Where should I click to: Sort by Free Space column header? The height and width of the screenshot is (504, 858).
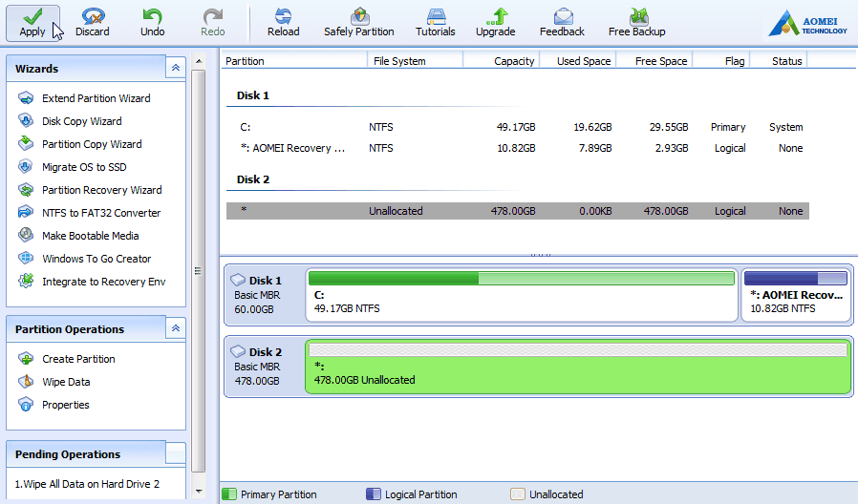(x=654, y=61)
